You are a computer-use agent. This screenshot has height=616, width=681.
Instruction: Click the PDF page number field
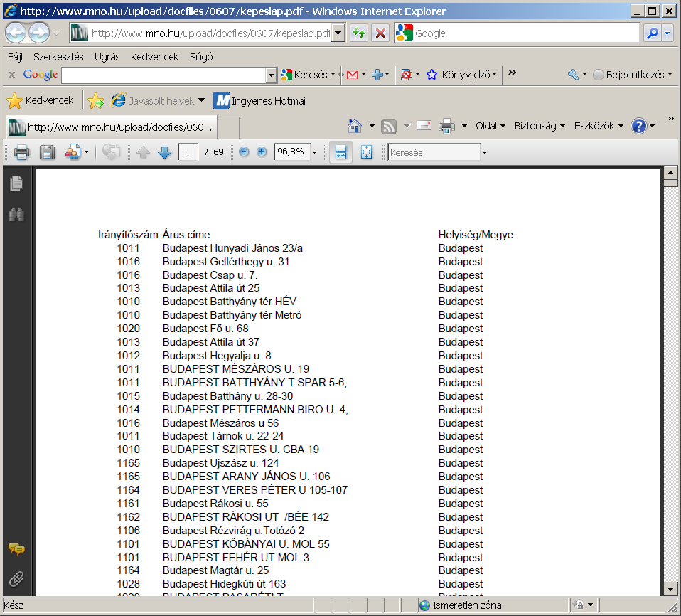(188, 152)
